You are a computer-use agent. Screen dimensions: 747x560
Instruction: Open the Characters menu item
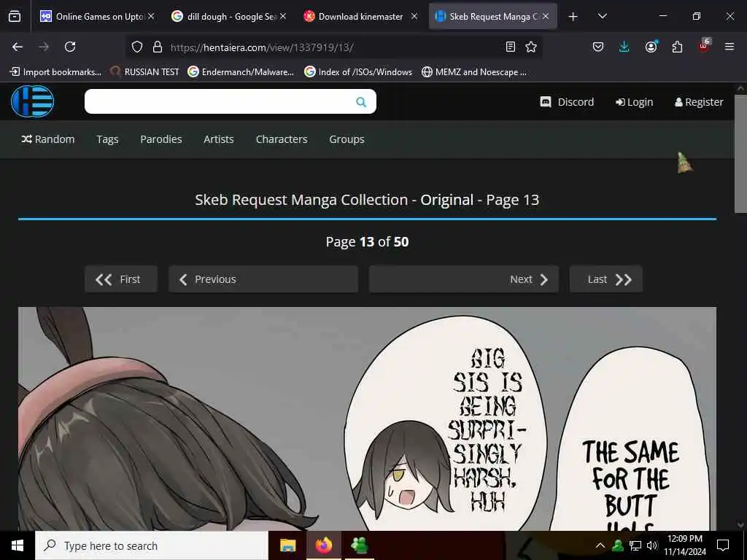click(282, 139)
